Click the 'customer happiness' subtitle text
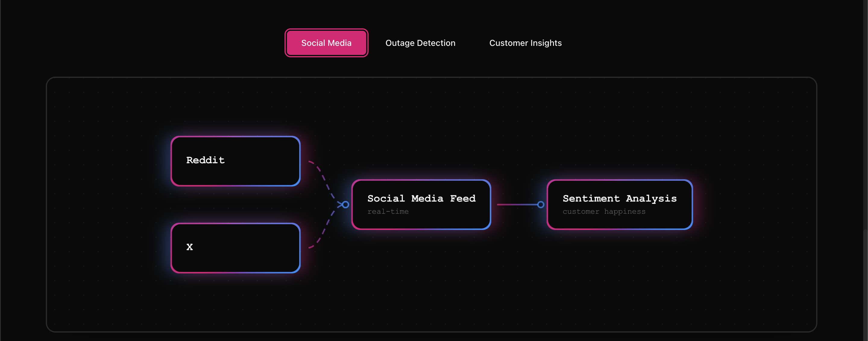This screenshot has height=341, width=868. click(x=604, y=212)
